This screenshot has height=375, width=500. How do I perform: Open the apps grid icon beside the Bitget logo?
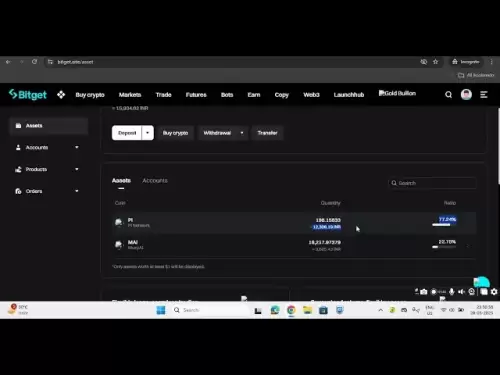click(x=61, y=95)
